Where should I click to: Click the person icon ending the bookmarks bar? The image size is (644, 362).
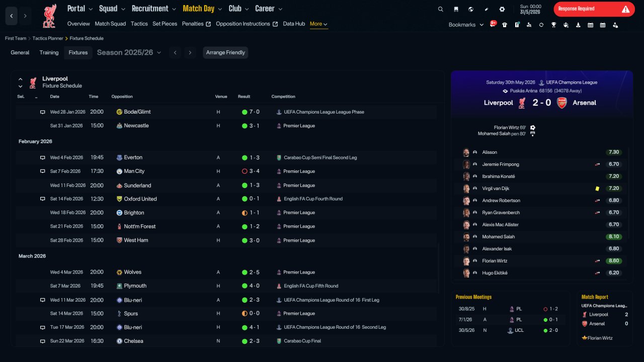615,25
